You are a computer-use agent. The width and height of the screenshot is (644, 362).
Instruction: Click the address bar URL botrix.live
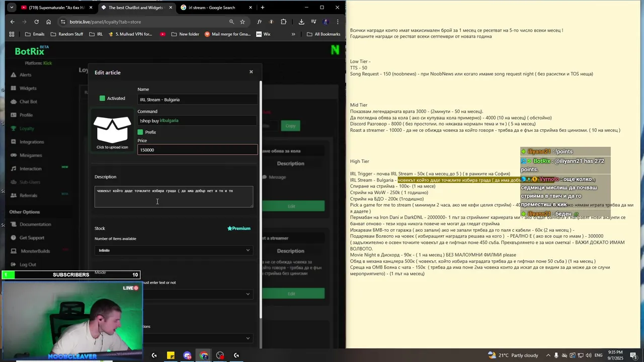coord(106,22)
